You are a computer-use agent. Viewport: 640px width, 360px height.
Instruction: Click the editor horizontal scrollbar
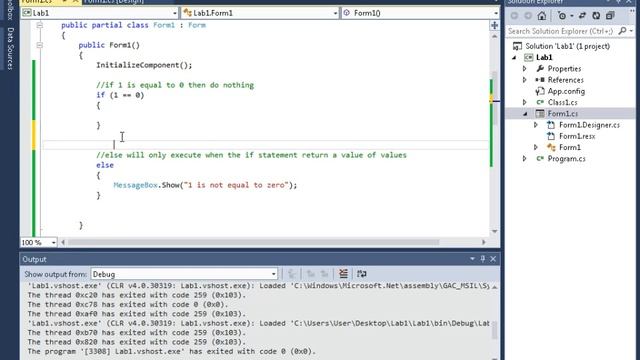point(253,242)
